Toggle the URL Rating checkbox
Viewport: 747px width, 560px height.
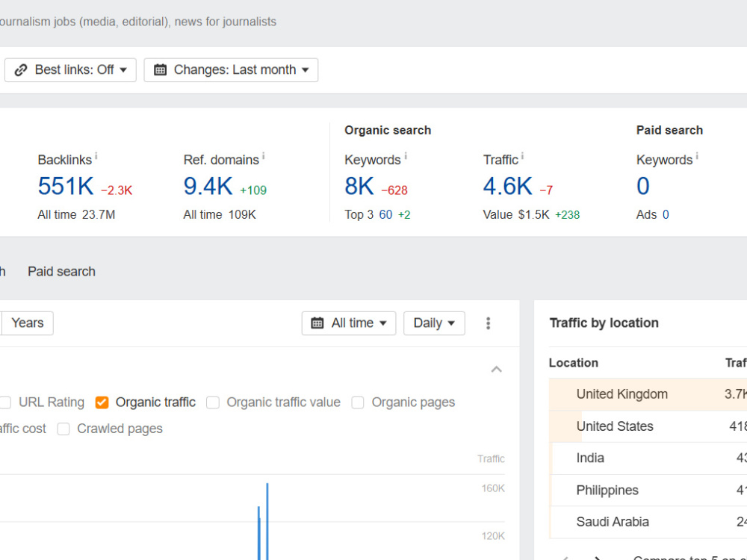5,402
